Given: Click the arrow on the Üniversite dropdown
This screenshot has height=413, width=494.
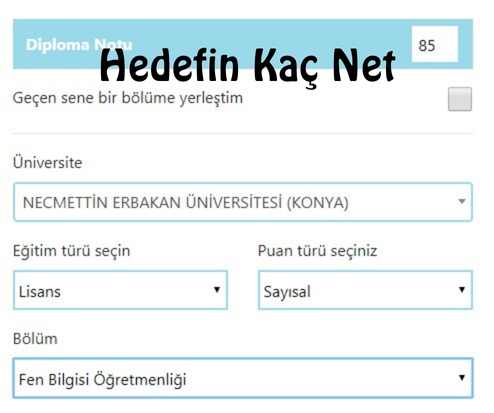Looking at the screenshot, I should point(462,201).
